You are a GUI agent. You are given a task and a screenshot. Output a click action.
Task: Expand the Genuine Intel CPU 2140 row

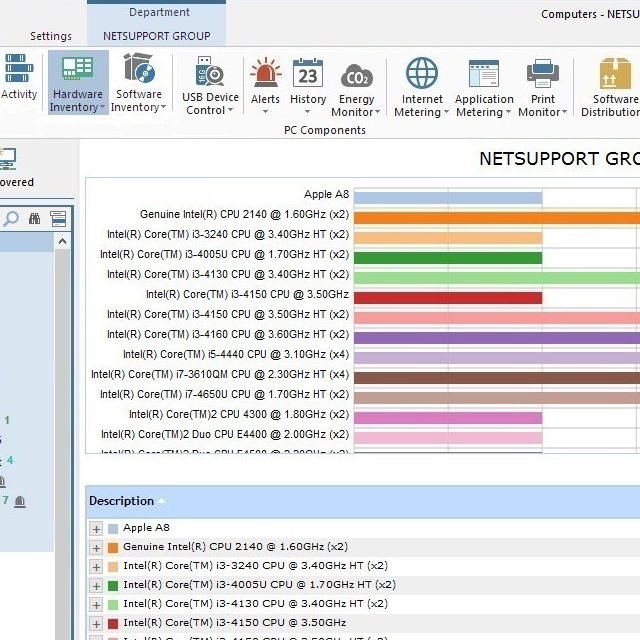pyautogui.click(x=96, y=548)
